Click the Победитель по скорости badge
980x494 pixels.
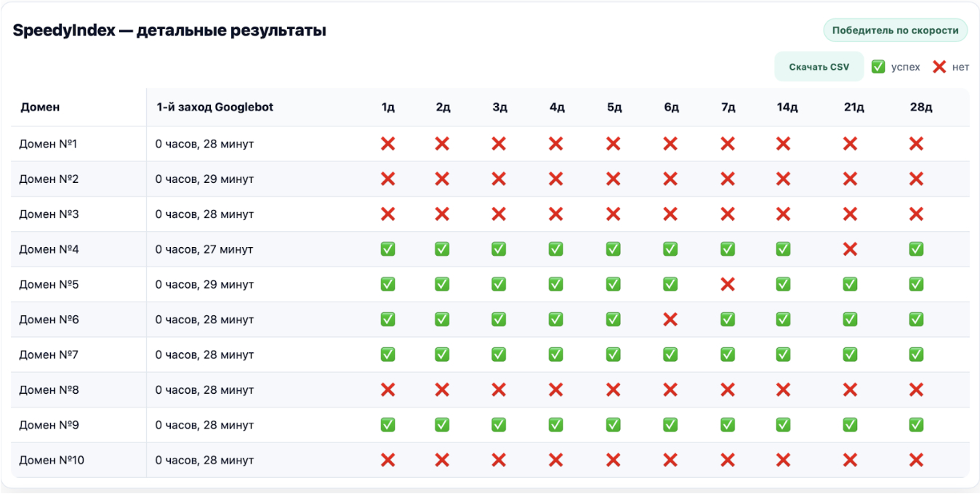895,31
